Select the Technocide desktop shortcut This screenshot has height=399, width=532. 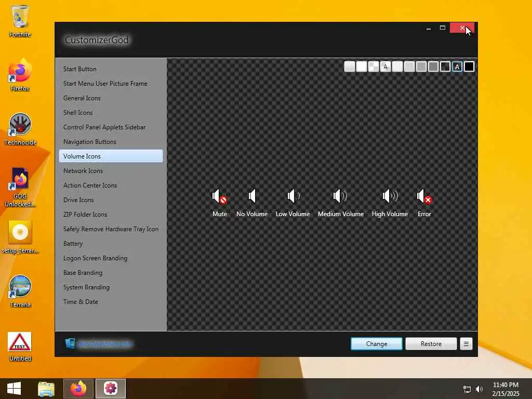20,129
